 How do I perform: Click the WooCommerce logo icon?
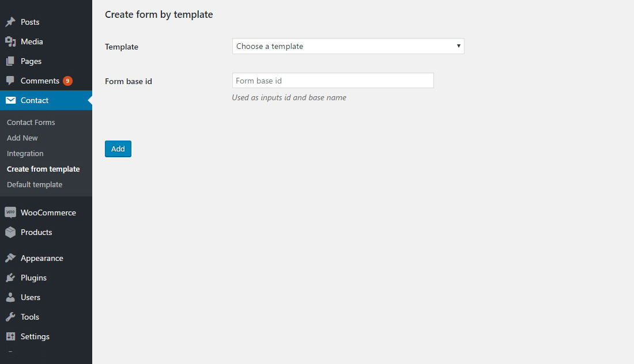(x=10, y=213)
